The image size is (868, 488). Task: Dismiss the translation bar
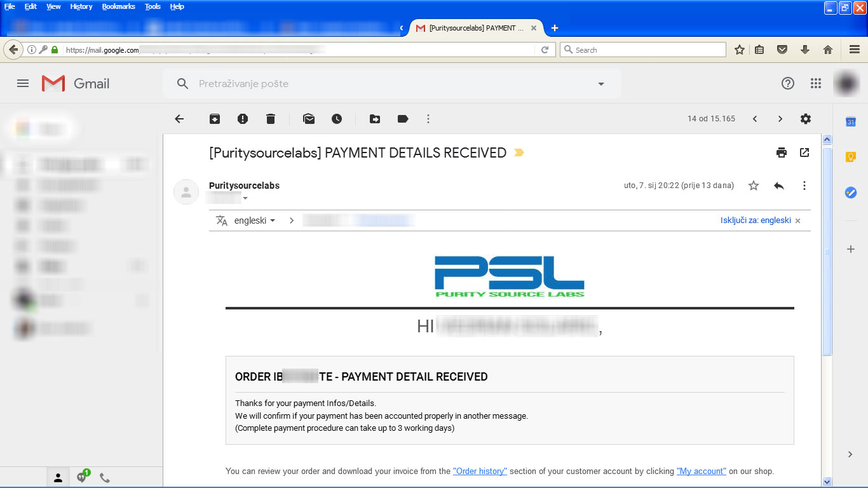(798, 220)
